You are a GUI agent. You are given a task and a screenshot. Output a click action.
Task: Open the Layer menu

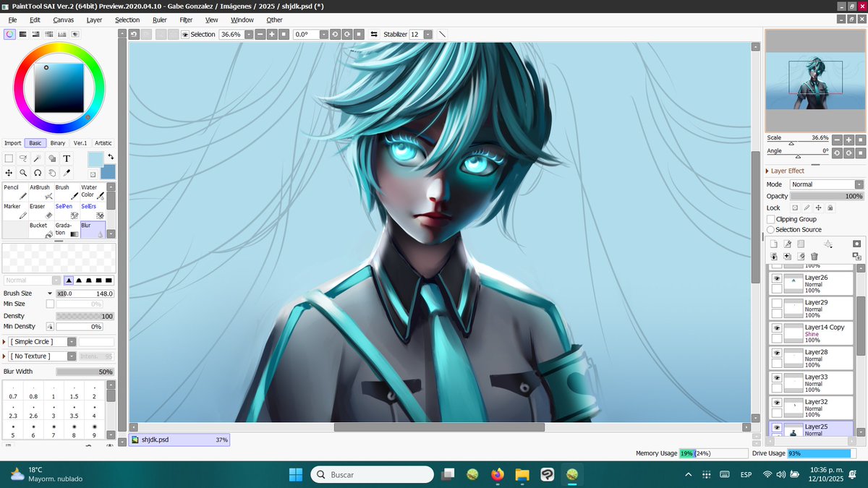pyautogui.click(x=94, y=20)
